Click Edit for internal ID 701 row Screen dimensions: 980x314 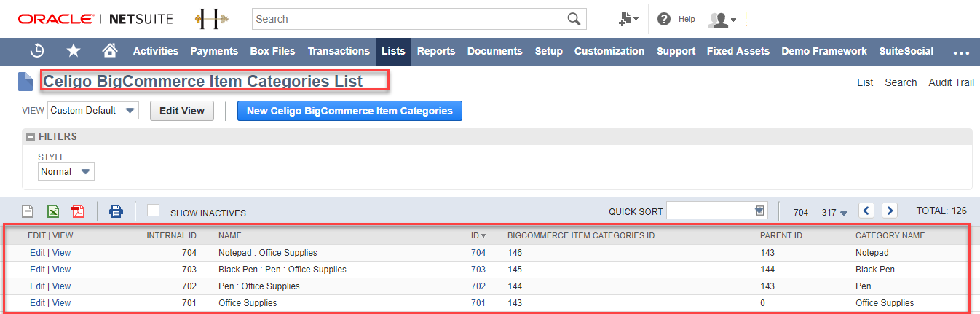(37, 303)
